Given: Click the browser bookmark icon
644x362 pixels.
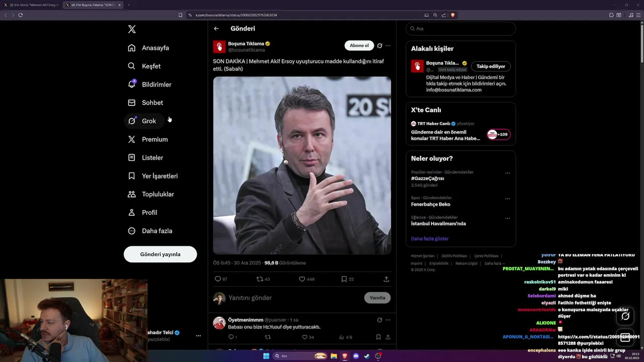Looking at the screenshot, I should click(180, 15).
